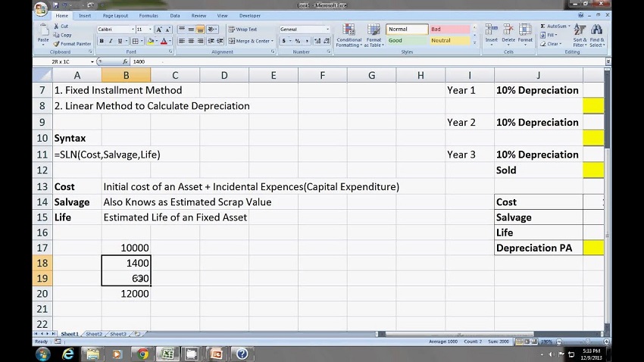This screenshot has height=362, width=644.
Task: Click the Format as Table icon
Action: [374, 36]
